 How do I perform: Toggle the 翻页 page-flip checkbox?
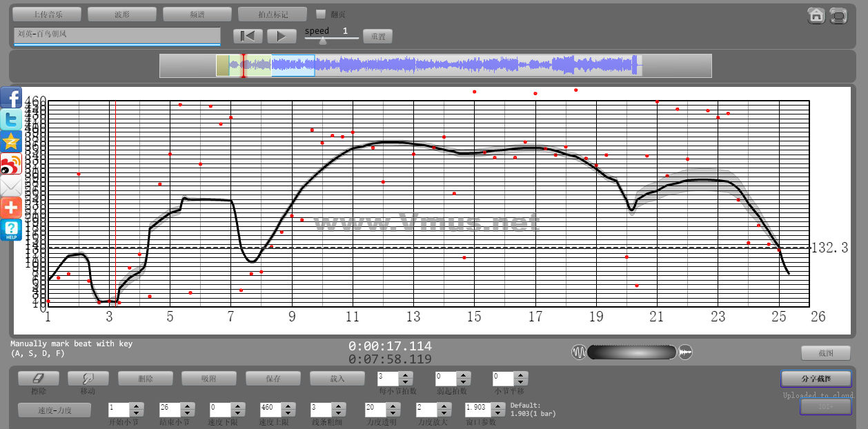[320, 14]
